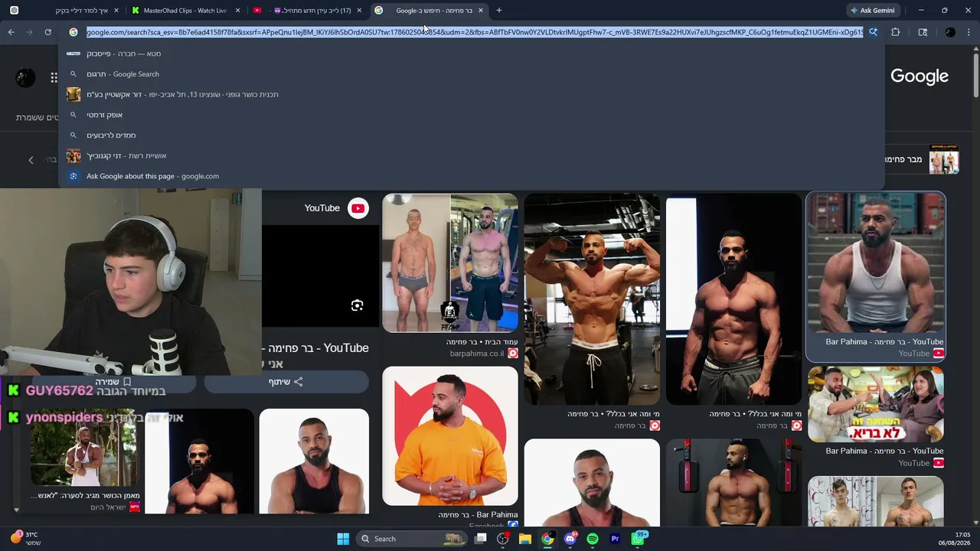Viewport: 980px width, 551px height.
Task: Close the MasterOhad Clips tab
Action: (x=238, y=11)
